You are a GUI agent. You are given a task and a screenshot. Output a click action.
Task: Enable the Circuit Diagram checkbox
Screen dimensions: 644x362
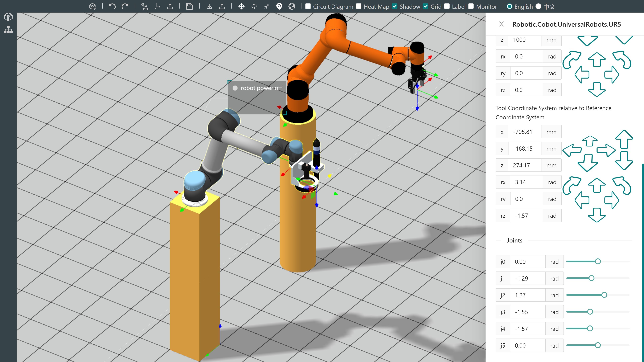(308, 6)
